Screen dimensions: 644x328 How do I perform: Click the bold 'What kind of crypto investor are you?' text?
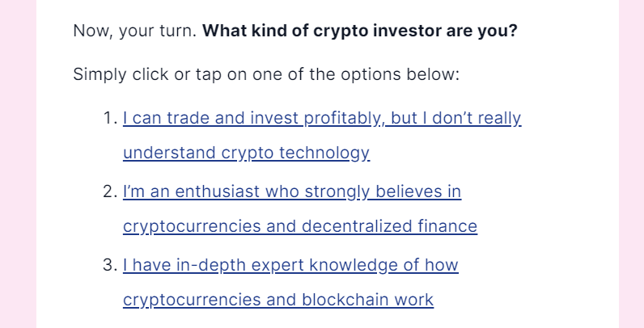click(x=360, y=31)
